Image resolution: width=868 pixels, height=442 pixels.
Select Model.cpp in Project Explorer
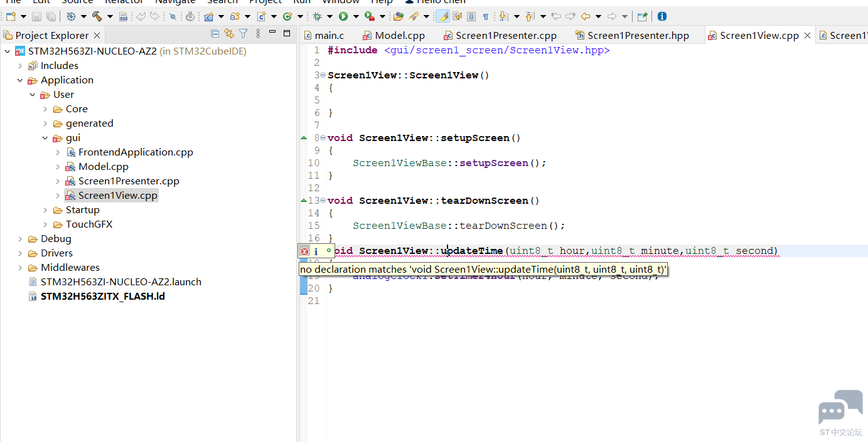[x=103, y=167]
